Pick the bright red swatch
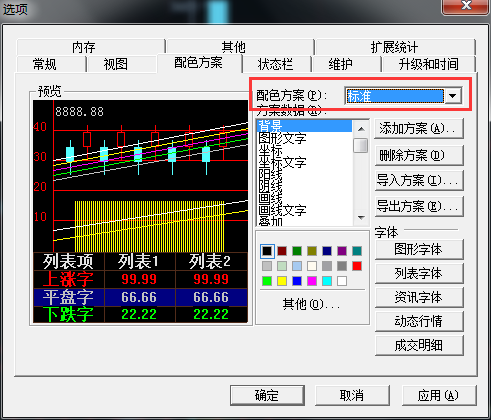This screenshot has height=420, width=491. pyautogui.click(x=357, y=266)
